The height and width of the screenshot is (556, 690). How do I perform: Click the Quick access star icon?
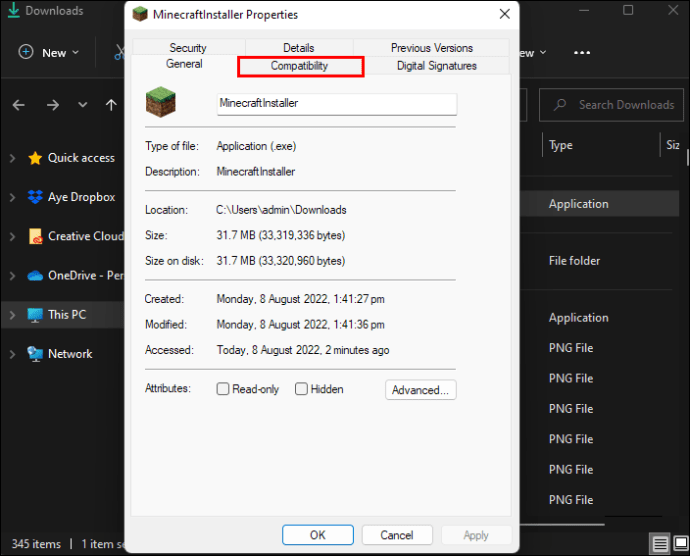[x=35, y=158]
